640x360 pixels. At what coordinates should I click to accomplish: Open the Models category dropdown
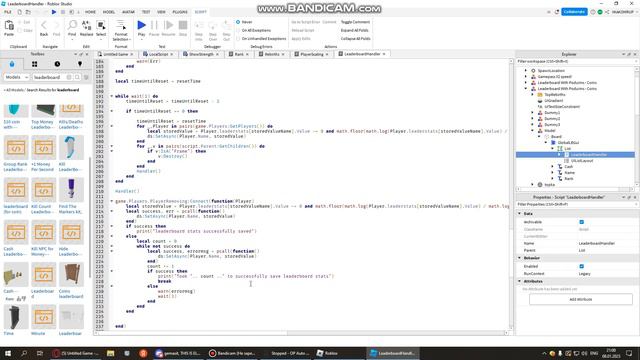[16, 77]
